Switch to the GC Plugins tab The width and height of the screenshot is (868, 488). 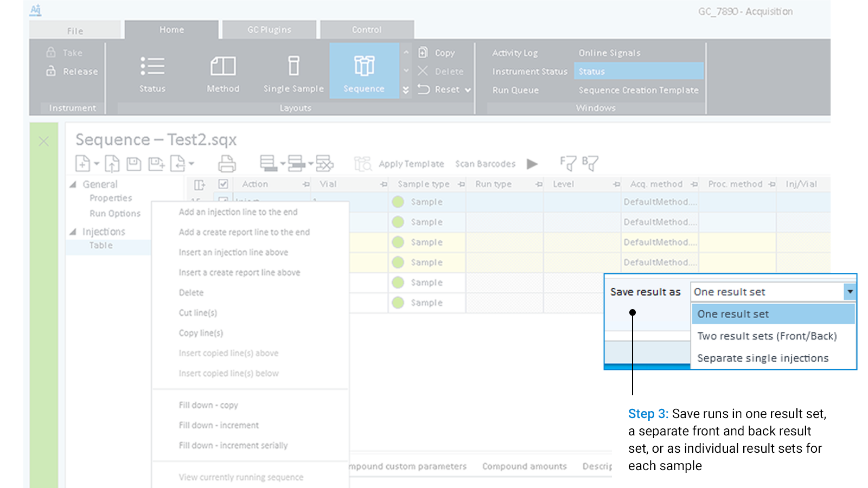270,30
